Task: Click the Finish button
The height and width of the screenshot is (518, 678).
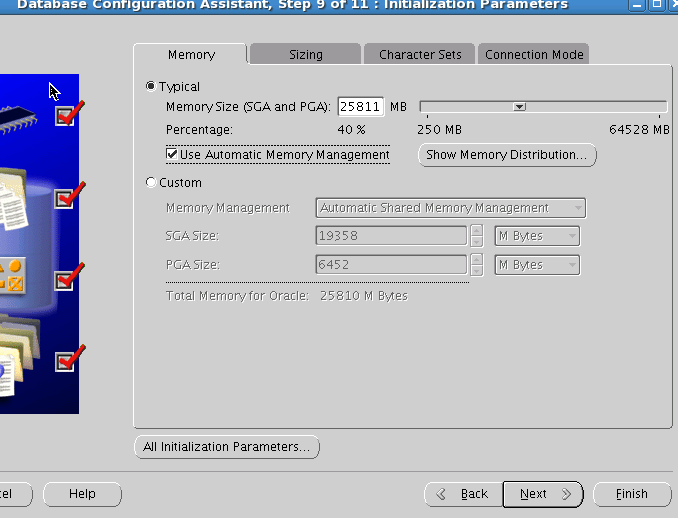Action: pyautogui.click(x=632, y=494)
